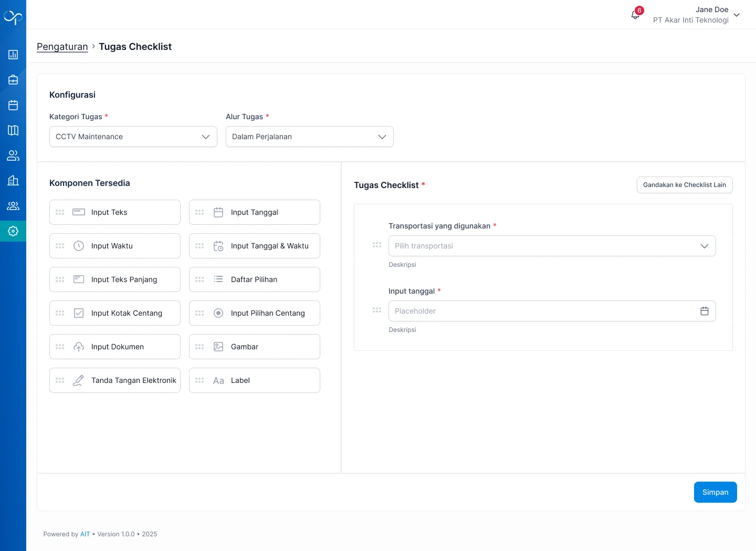Image resolution: width=756 pixels, height=551 pixels.
Task: Click the Tugas Checklist breadcrumb title
Action: (x=135, y=47)
